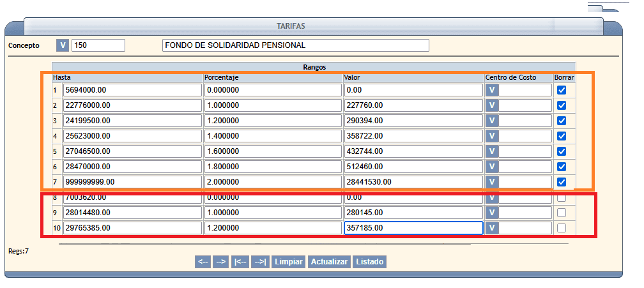Screen dimensions: 644x288
Task: Open Centro de Costo lookup in row 10
Action: 492,228
